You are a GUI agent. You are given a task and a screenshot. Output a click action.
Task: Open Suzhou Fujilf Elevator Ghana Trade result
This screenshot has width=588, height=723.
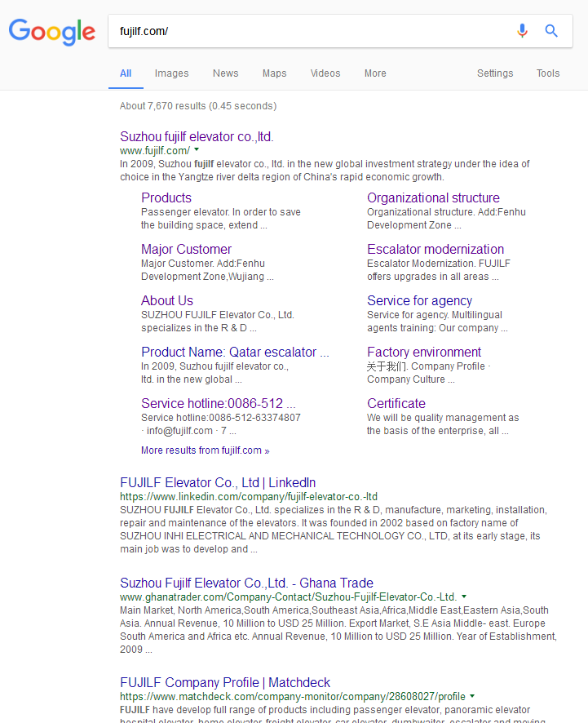click(x=246, y=583)
